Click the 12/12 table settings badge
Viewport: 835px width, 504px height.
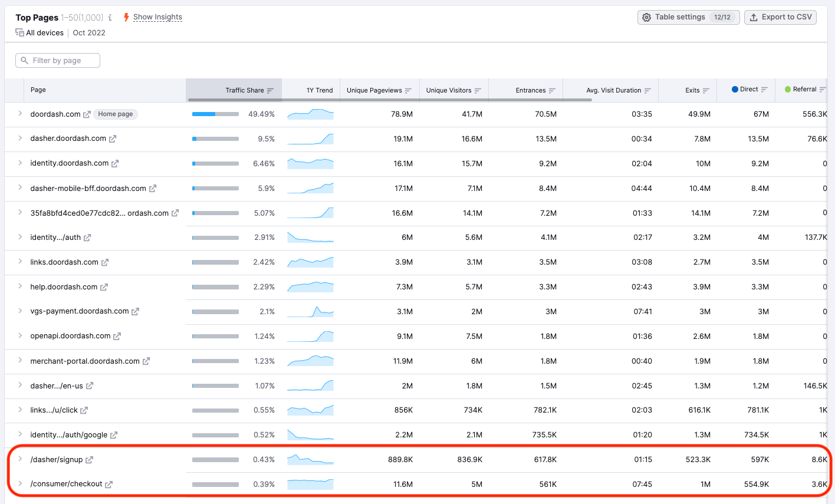(722, 18)
